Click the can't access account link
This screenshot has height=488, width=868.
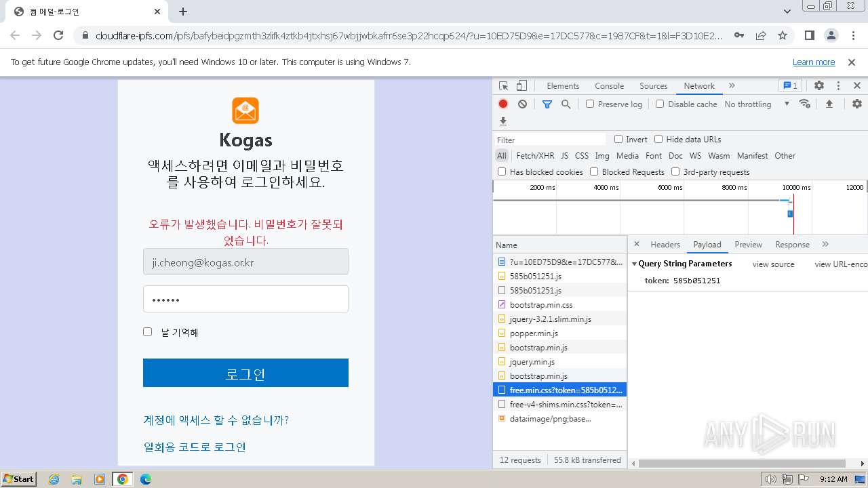[216, 420]
